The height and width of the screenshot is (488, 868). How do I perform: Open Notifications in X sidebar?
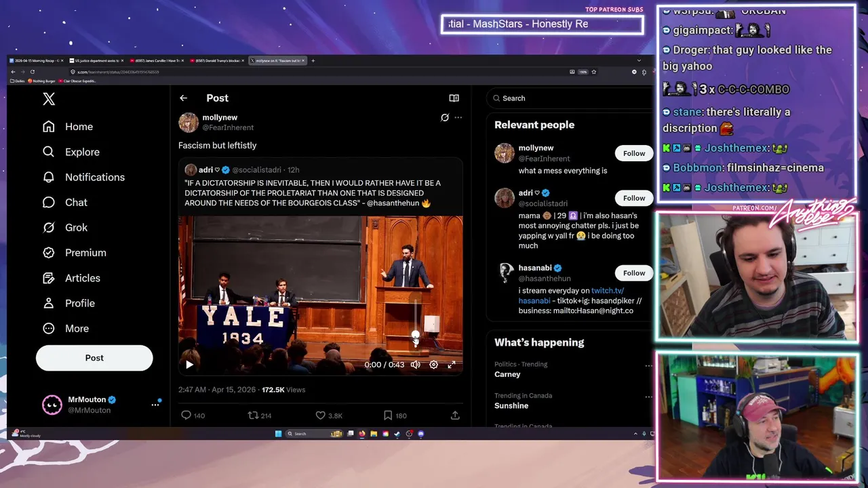click(83, 177)
